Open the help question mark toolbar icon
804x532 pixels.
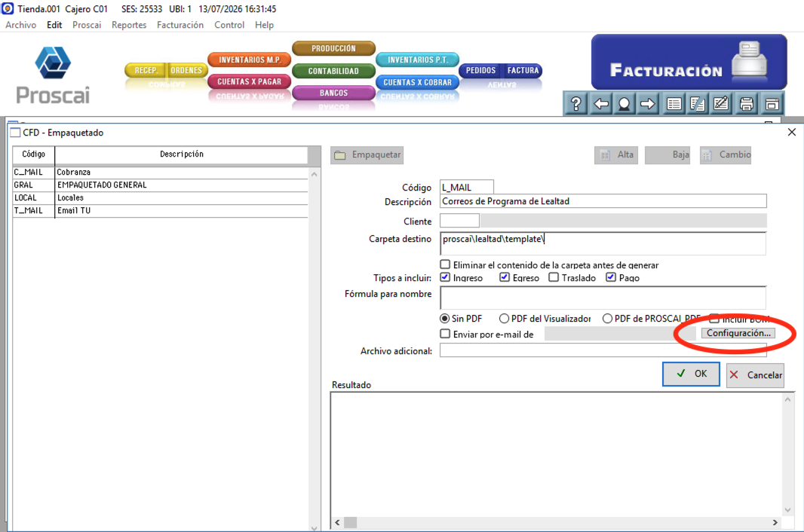575,104
